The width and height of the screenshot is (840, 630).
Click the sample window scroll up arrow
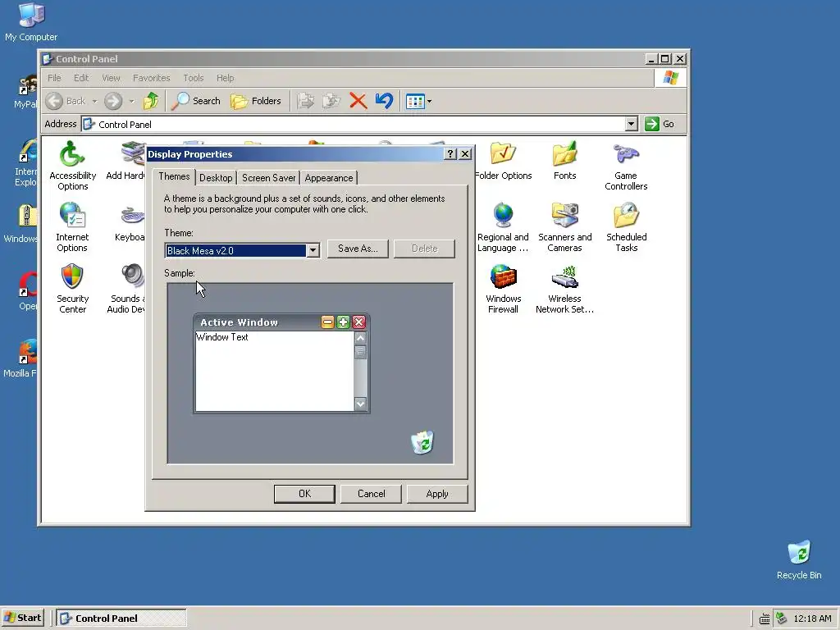click(x=361, y=338)
